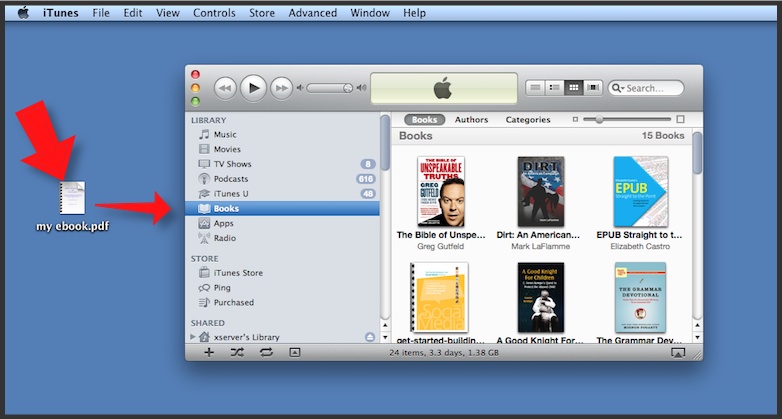The height and width of the screenshot is (419, 782).
Task: Select the my ebook.pdf desktop file
Action: click(73, 207)
